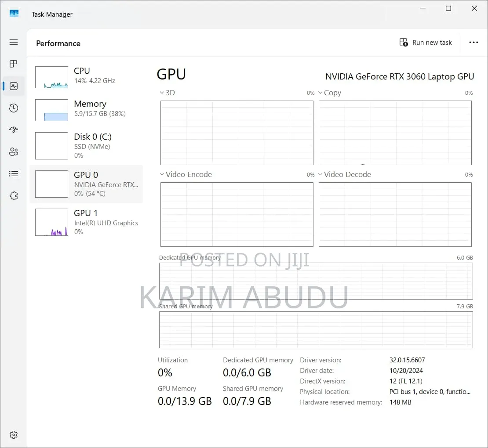
Task: Click the 7.9 GB shared memory scale label
Action: (465, 307)
